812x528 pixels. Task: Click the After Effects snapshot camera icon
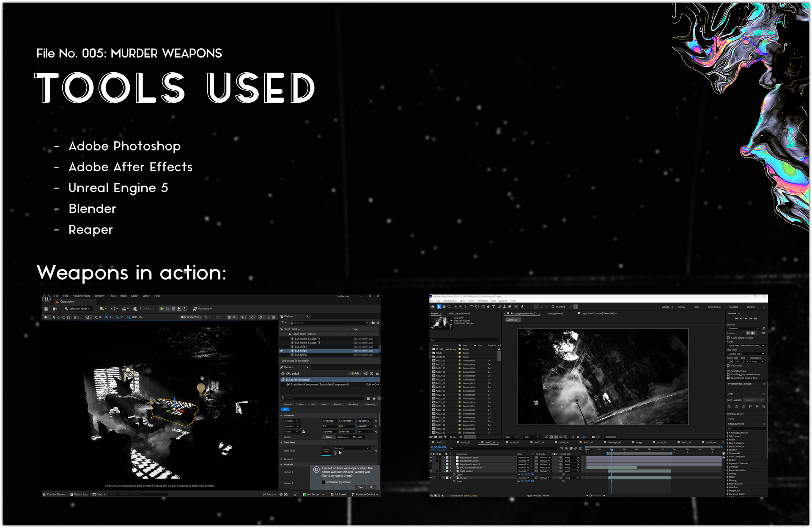(x=593, y=437)
